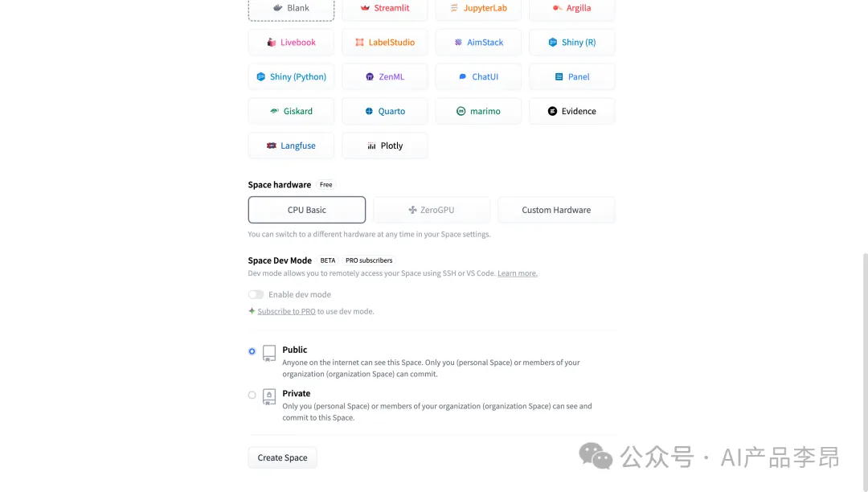Select the LabelStudio logo icon
The image size is (868, 492).
point(359,43)
